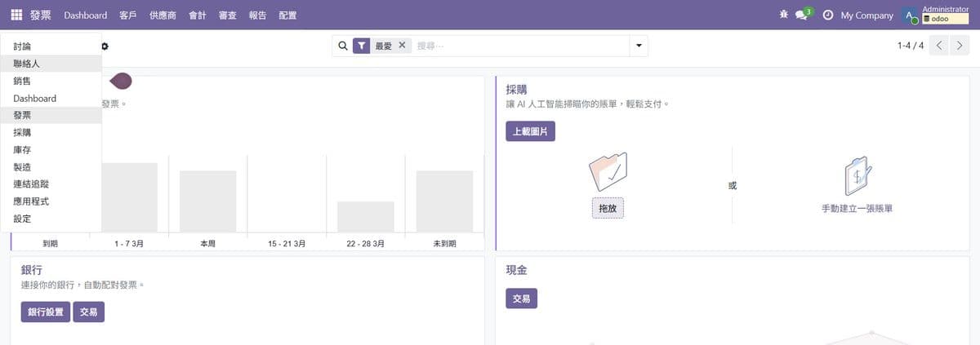The height and width of the screenshot is (345, 980).
Task: Open the 客戶 menu
Action: click(127, 15)
